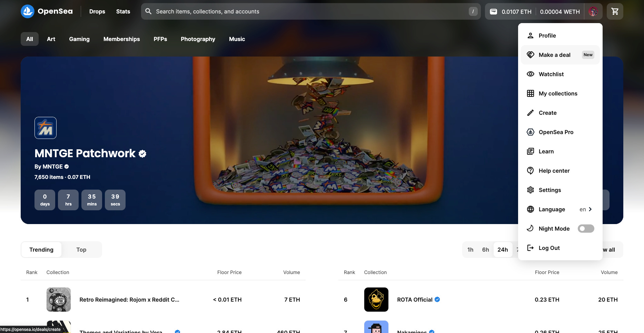This screenshot has height=333, width=644.
Task: Focus the search items input field
Action: 311,11
